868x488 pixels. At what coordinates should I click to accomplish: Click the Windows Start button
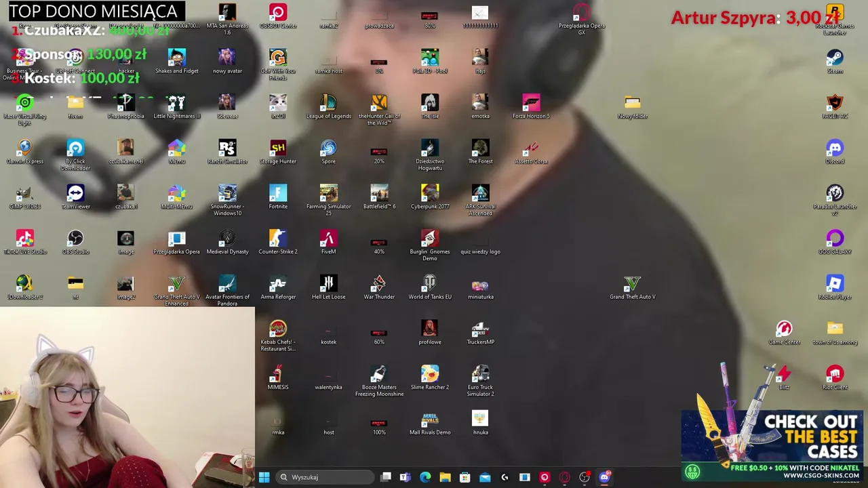[264, 477]
